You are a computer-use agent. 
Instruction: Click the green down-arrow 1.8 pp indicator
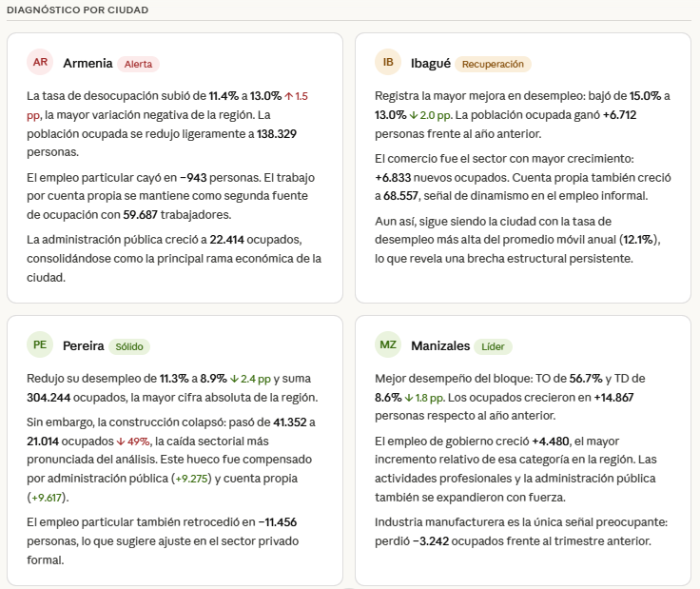click(x=425, y=396)
